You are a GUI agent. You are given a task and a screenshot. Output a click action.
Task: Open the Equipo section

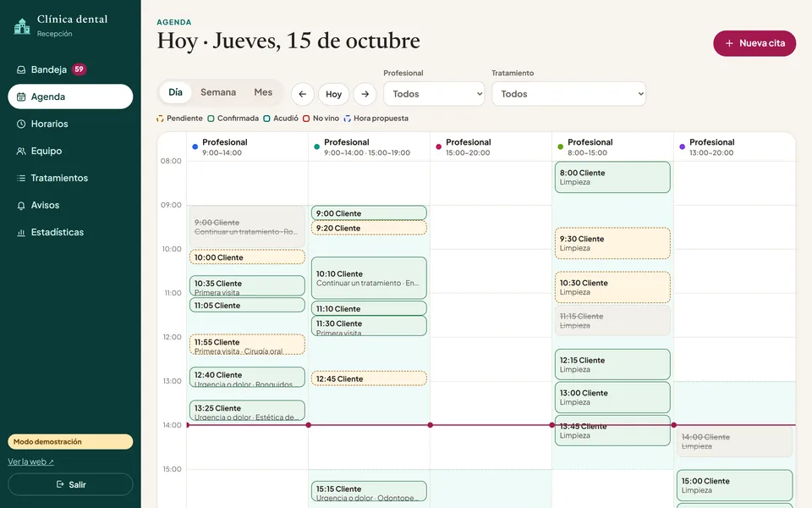(x=70, y=151)
